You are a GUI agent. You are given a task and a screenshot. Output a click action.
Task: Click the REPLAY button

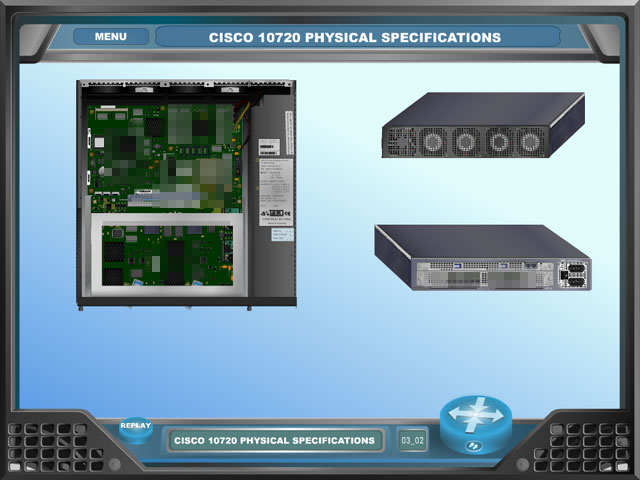click(x=136, y=430)
